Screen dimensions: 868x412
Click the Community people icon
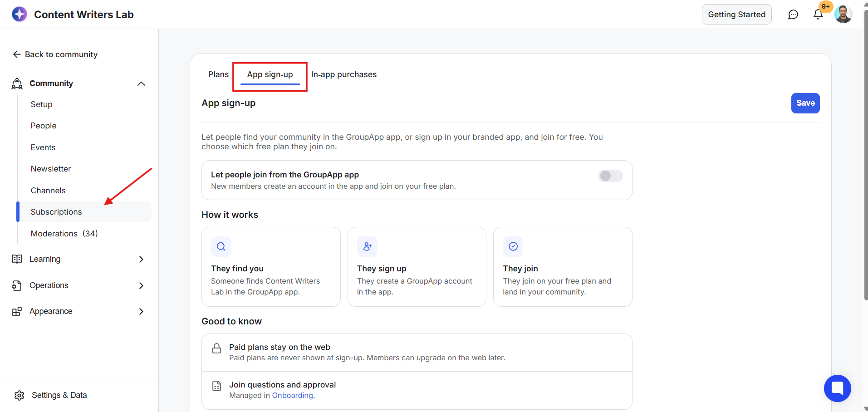point(17,83)
